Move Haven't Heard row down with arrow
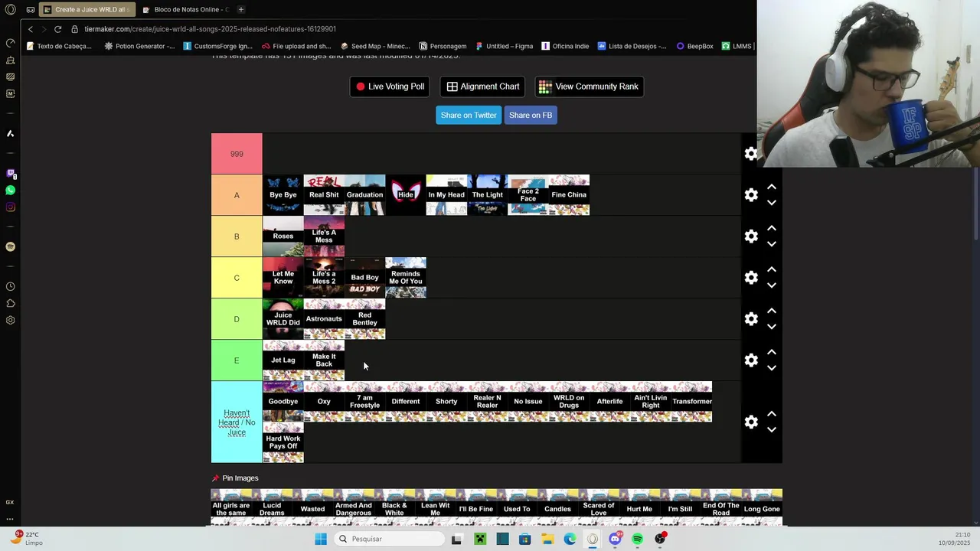Viewport: 980px width, 551px height. pos(772,430)
